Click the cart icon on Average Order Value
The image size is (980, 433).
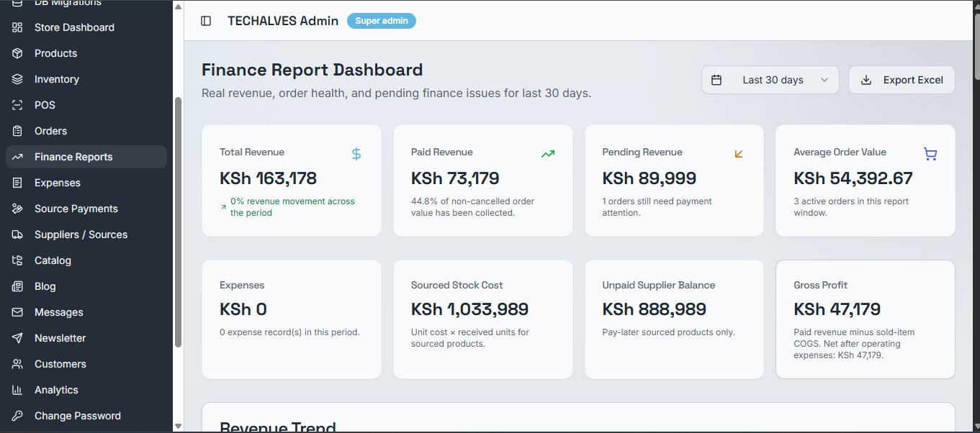[x=930, y=154]
